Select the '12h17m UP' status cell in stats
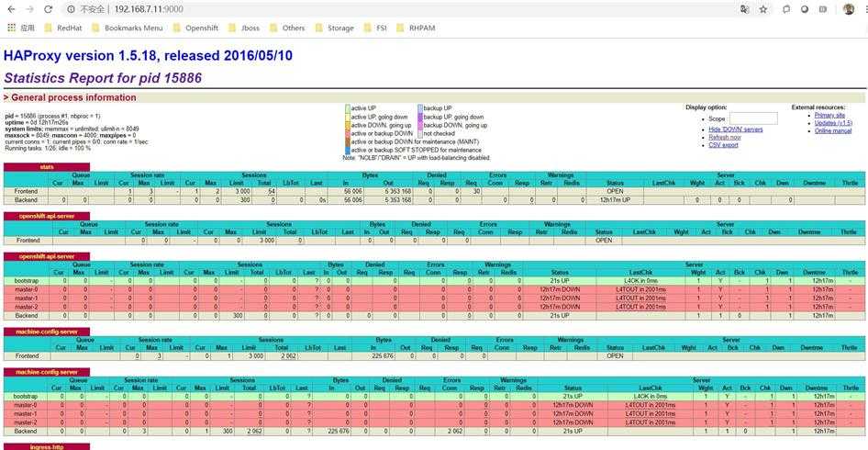 [x=615, y=199]
